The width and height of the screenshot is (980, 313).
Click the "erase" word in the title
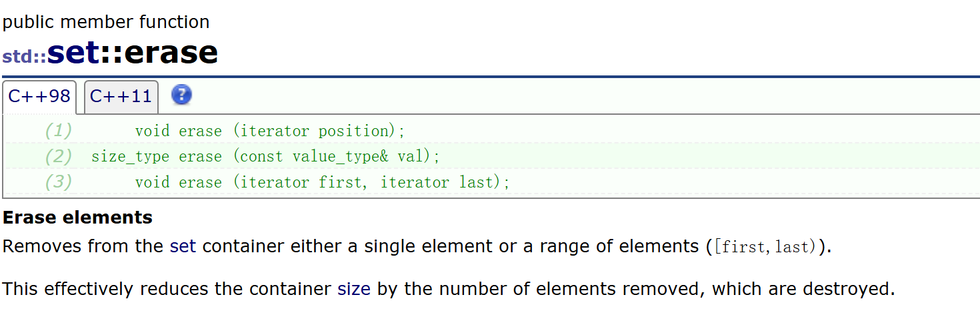point(171,53)
